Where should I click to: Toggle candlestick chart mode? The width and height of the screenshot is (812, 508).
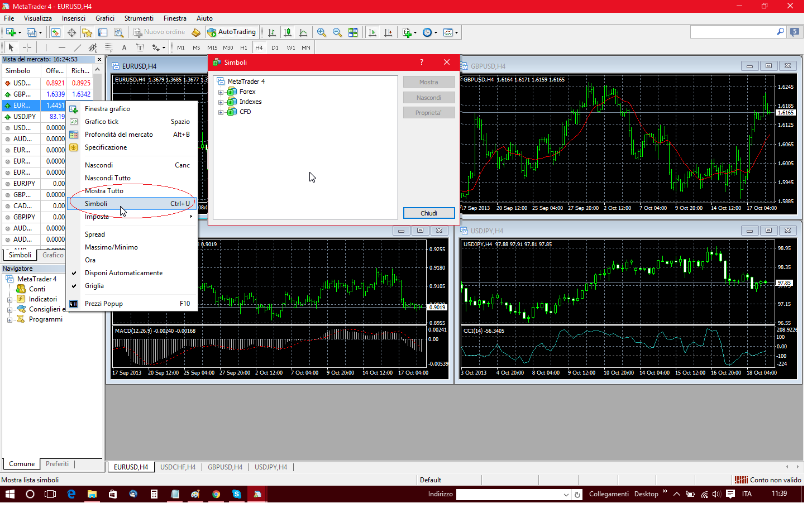(x=288, y=32)
